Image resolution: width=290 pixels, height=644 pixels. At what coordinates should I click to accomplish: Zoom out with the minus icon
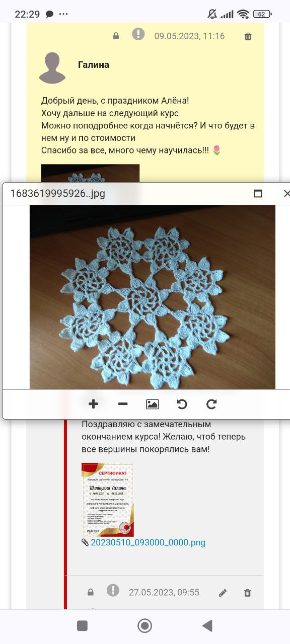[123, 404]
